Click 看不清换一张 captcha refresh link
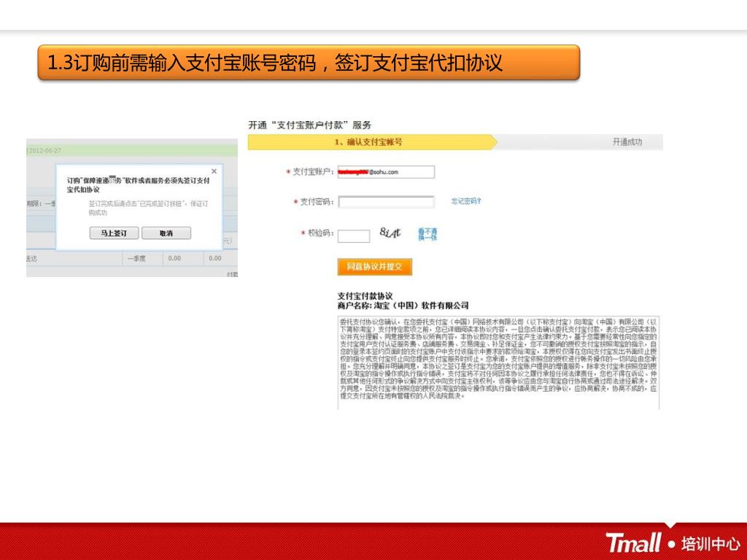Image resolution: width=747 pixels, height=560 pixels. tap(427, 234)
